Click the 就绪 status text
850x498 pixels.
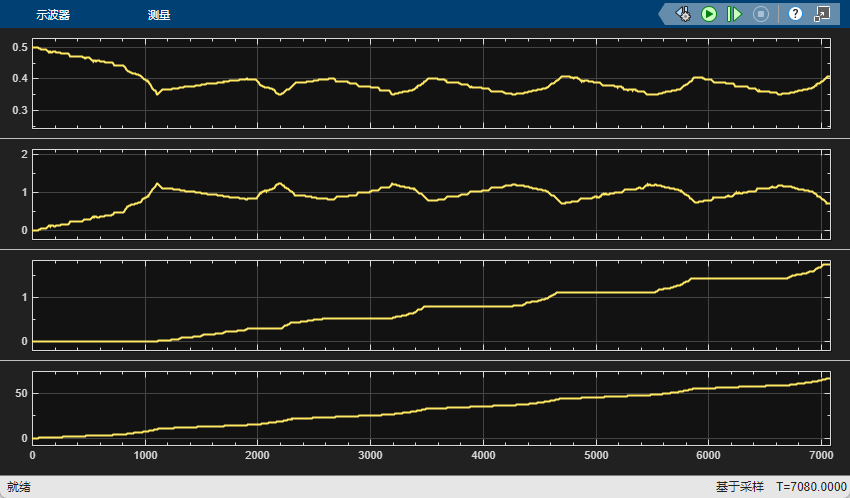click(18, 487)
